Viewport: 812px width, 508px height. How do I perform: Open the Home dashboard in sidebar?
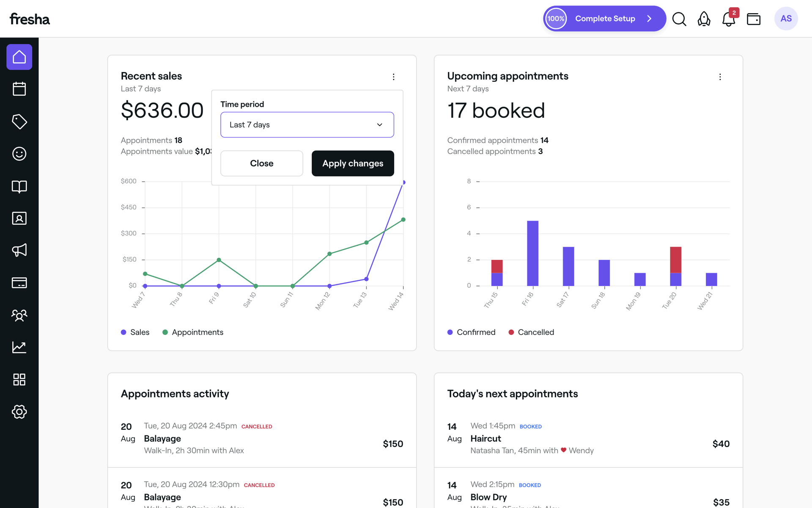point(19,57)
